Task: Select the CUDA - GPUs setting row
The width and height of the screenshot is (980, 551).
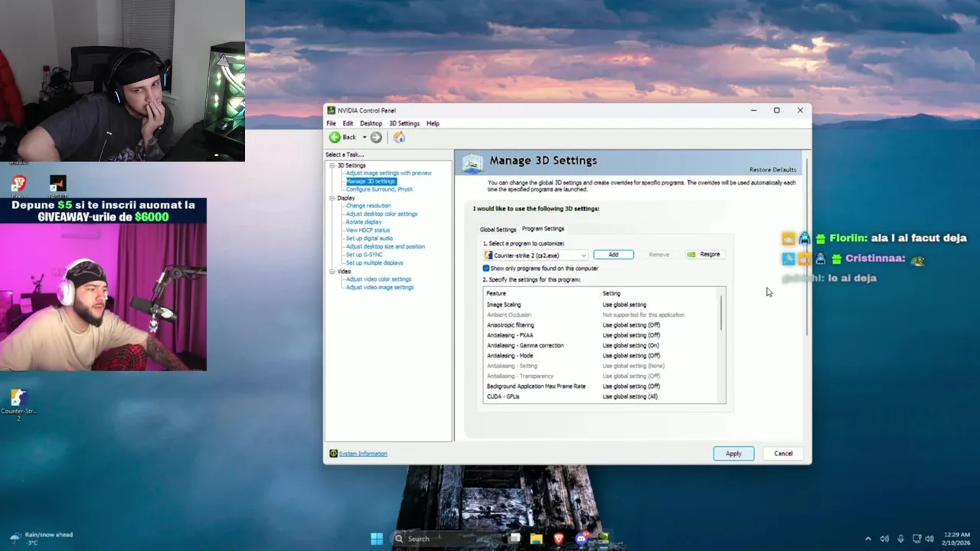Action: 601,396
